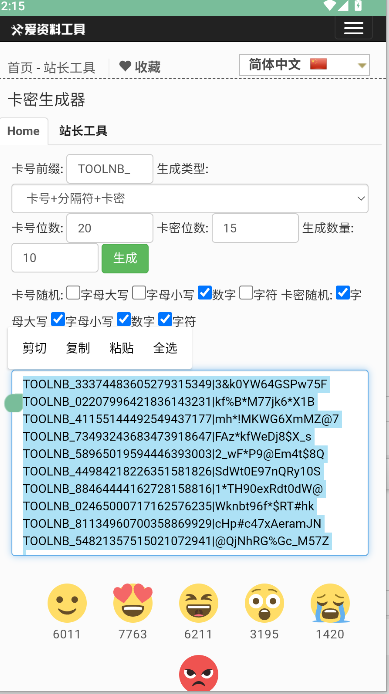Click the result line starting TOOLNB_33374483605279315349
The height and width of the screenshot is (694, 389).
point(175,384)
